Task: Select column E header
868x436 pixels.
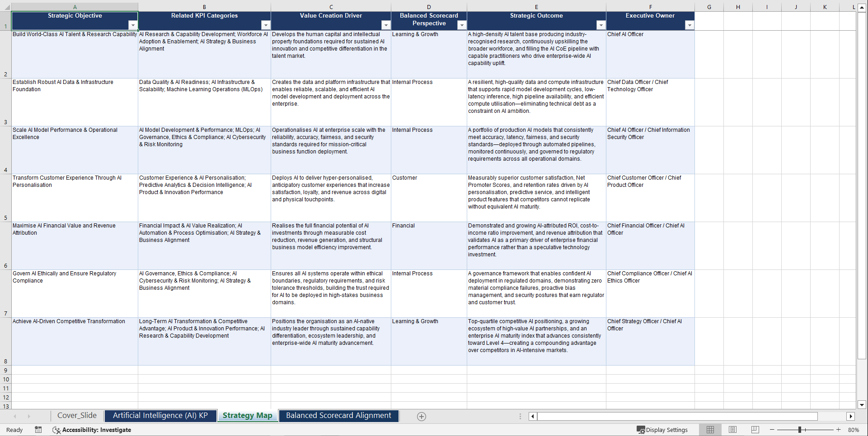Action: [536, 7]
